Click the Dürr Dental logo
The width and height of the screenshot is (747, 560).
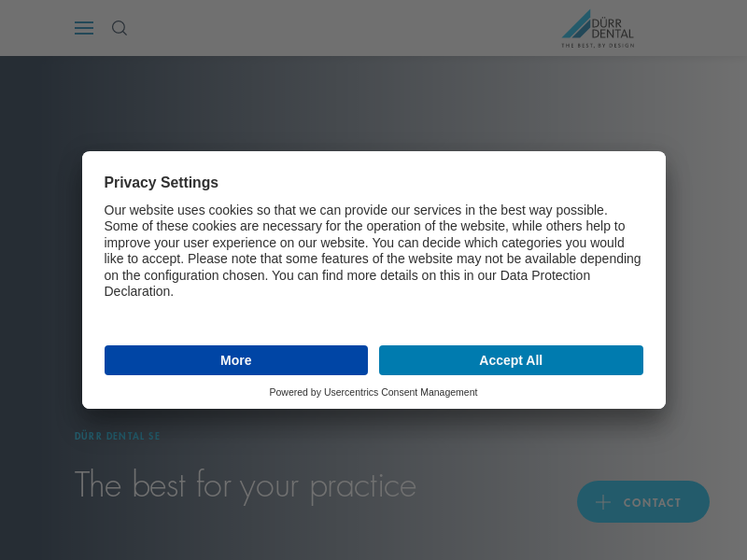pos(598,29)
